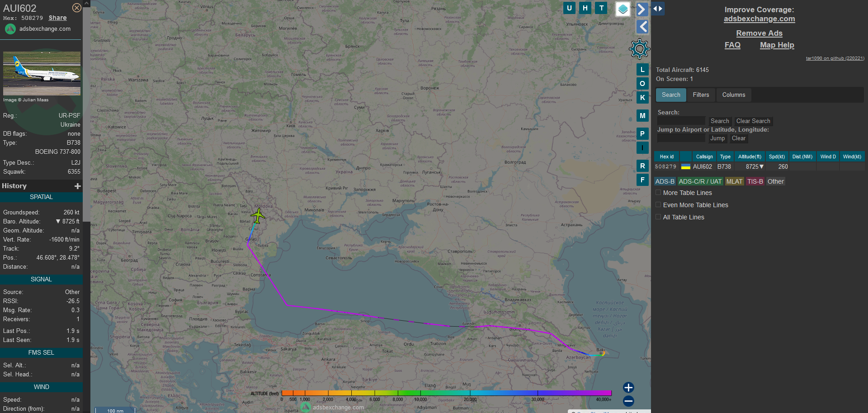Expand the History section plus
This screenshot has height=413, width=868.
(x=78, y=186)
